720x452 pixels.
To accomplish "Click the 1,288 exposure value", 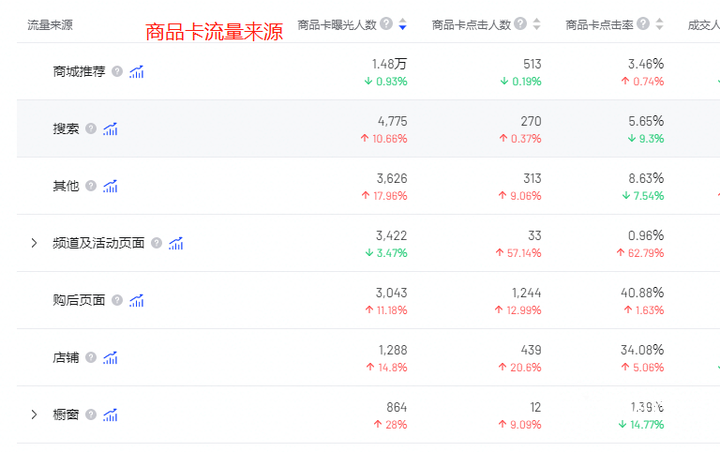I will coord(393,350).
